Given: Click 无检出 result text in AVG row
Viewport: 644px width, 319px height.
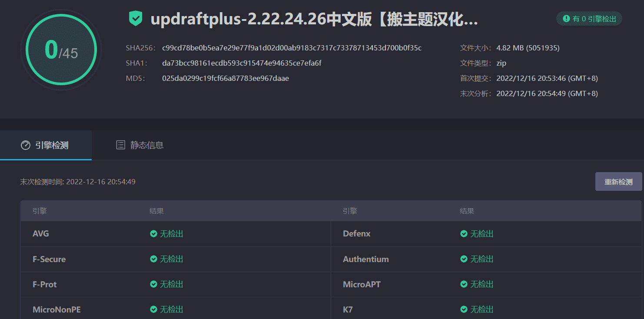Looking at the screenshot, I should [x=172, y=234].
